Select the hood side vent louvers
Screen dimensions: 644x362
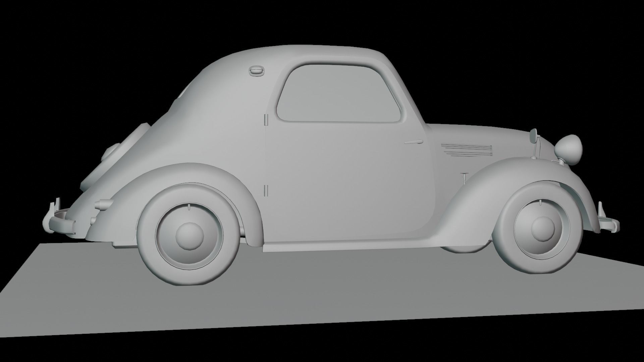467,150
